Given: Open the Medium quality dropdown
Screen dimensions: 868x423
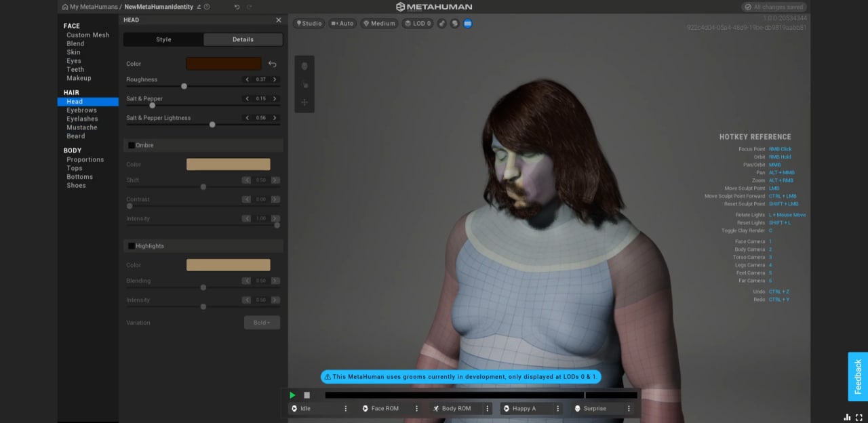Looking at the screenshot, I should [379, 23].
